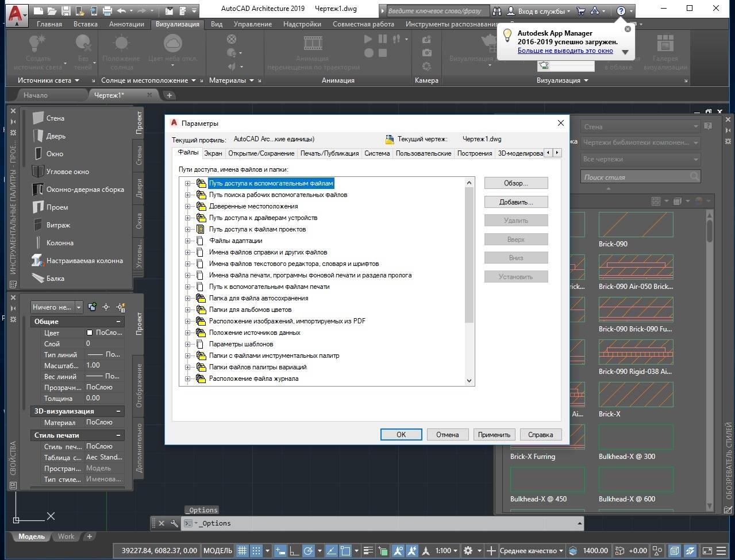
Task: Collapse the Общие properties section
Action: [118, 322]
